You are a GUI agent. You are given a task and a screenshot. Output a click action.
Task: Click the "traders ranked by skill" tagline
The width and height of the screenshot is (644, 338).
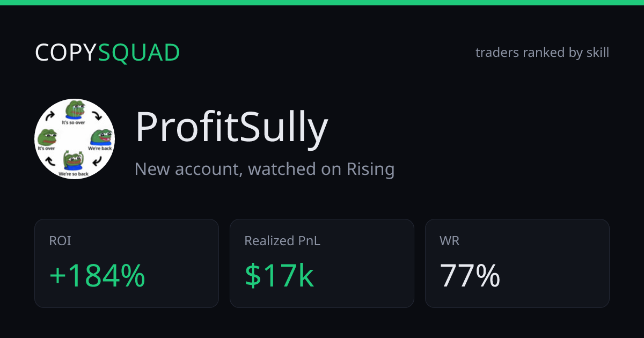pos(542,53)
